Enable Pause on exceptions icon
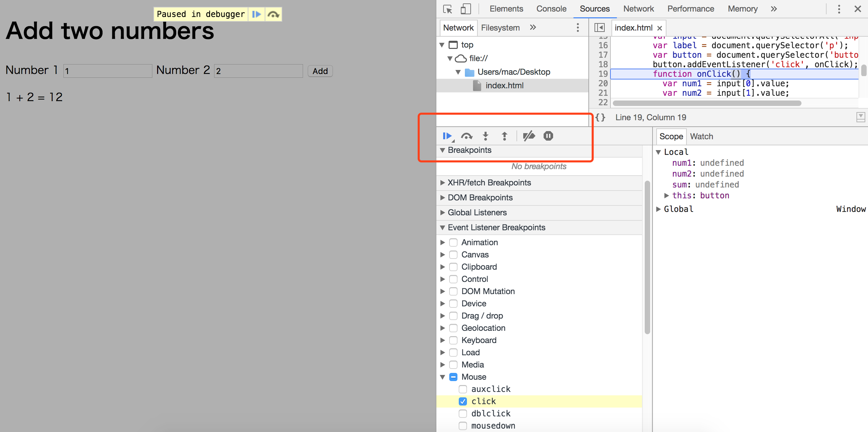Screen dimensions: 868x432 pos(548,136)
